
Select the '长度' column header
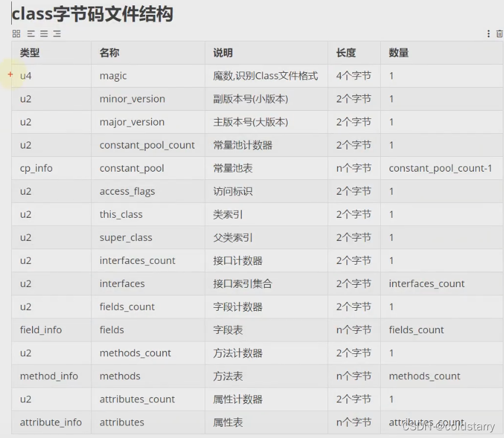[346, 53]
